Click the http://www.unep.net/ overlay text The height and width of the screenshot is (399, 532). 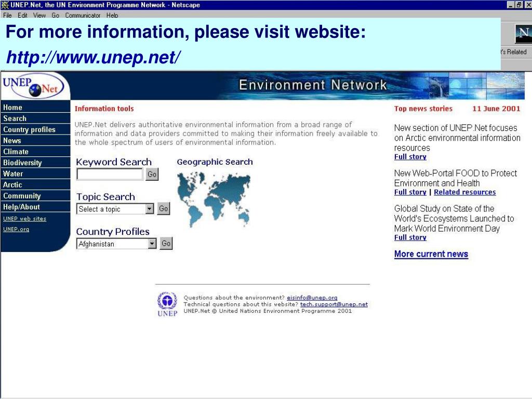coord(94,57)
